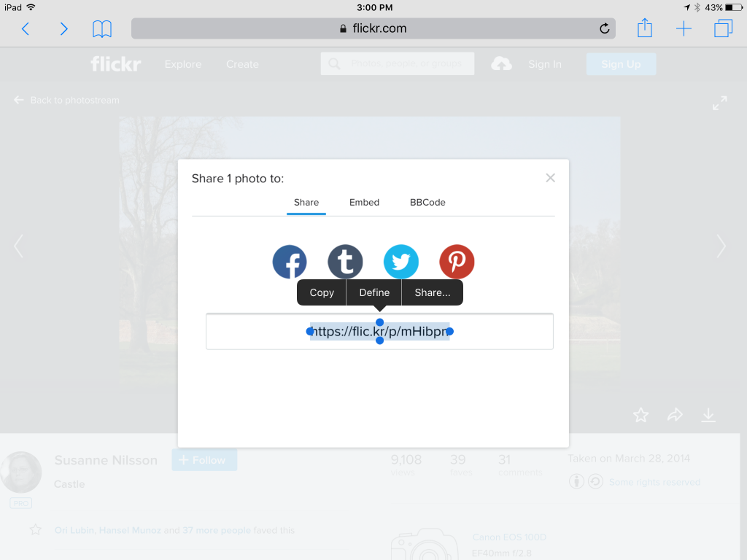Image resolution: width=747 pixels, height=560 pixels.
Task: Click the 31 comments count
Action: 519,464
